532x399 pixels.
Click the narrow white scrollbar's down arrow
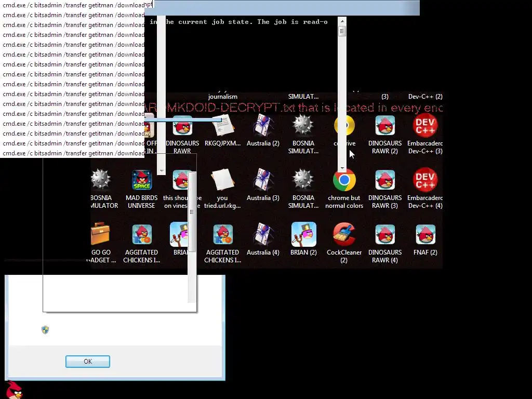coord(162,171)
